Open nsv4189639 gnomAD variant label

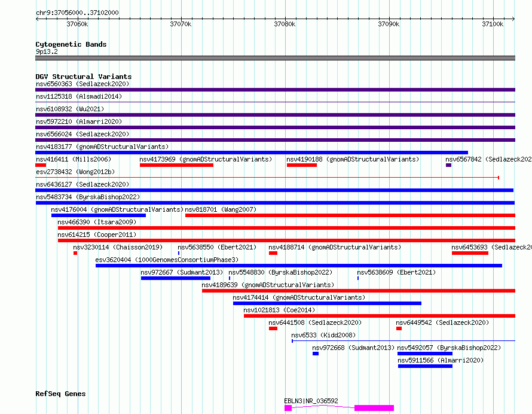(268, 285)
